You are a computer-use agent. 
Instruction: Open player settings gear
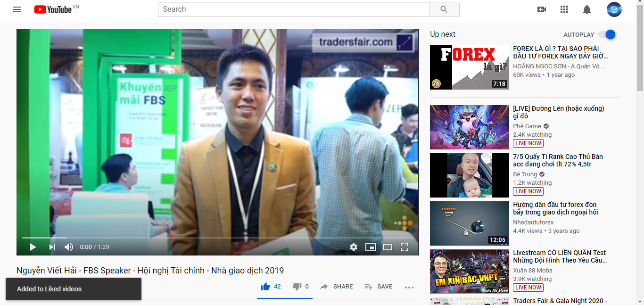click(x=354, y=247)
